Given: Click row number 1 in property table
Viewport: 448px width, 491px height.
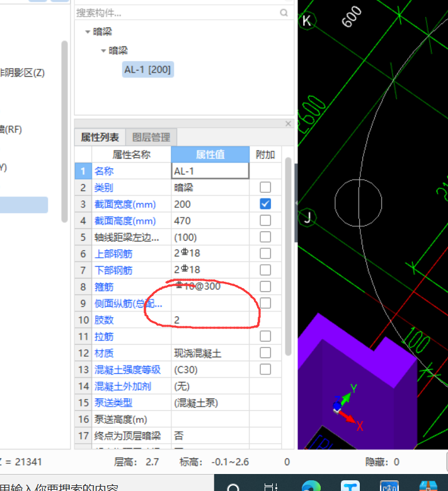Looking at the screenshot, I should click(x=83, y=171).
